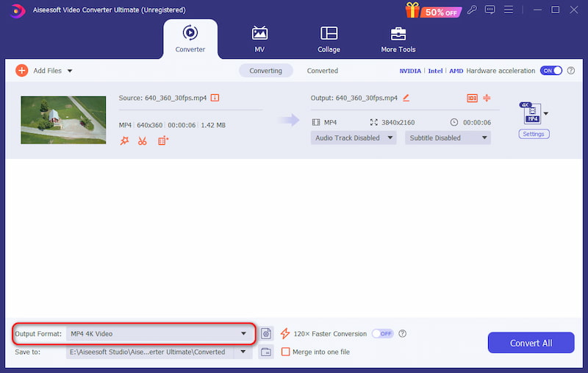Screen dimensions: 588x373
Task: Click the Convert All button
Action: pyautogui.click(x=531, y=343)
